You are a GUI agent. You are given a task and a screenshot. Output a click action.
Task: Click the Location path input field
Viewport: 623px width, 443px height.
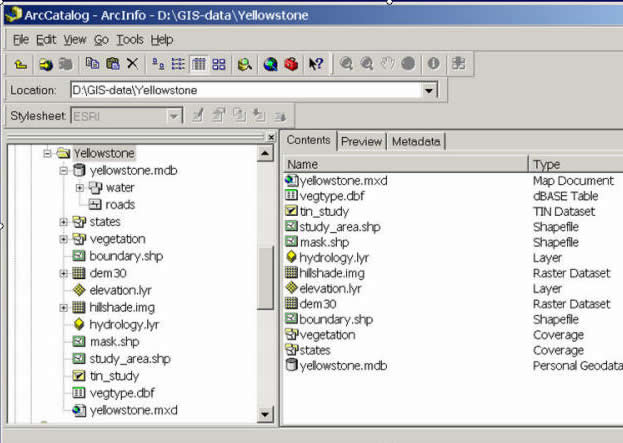tap(246, 91)
